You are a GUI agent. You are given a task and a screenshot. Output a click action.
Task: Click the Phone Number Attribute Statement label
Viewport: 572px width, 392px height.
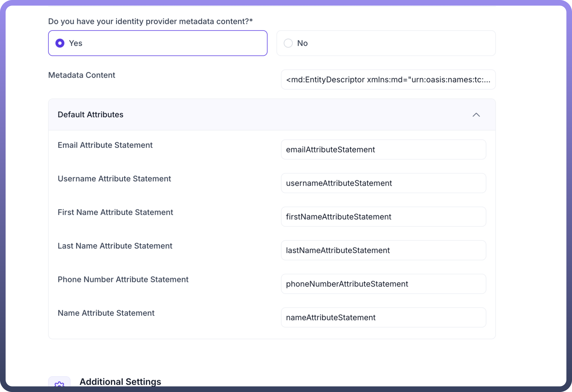(x=123, y=279)
